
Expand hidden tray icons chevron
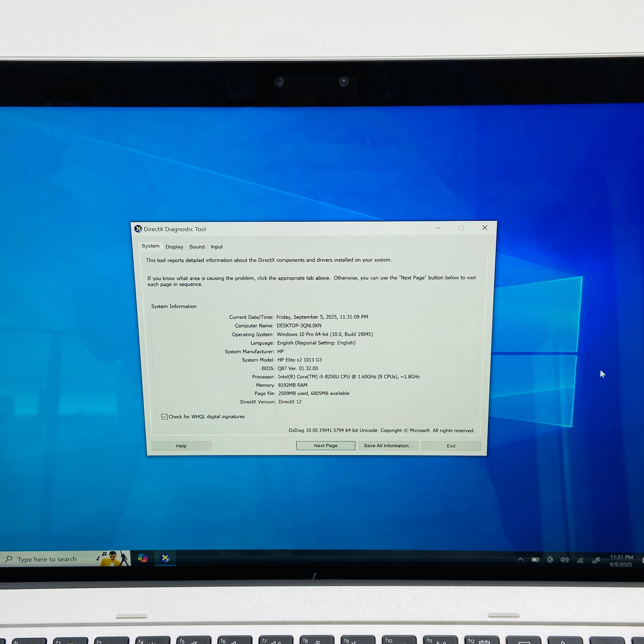pos(520,559)
